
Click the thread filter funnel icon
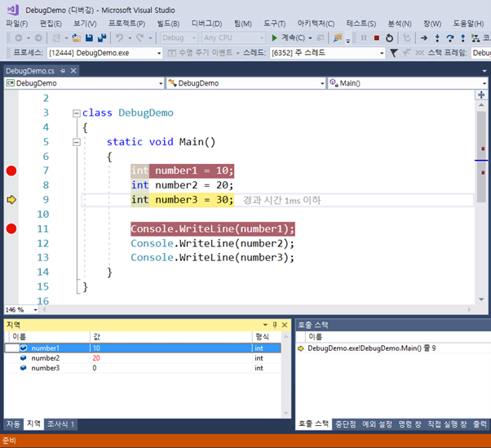coord(394,53)
